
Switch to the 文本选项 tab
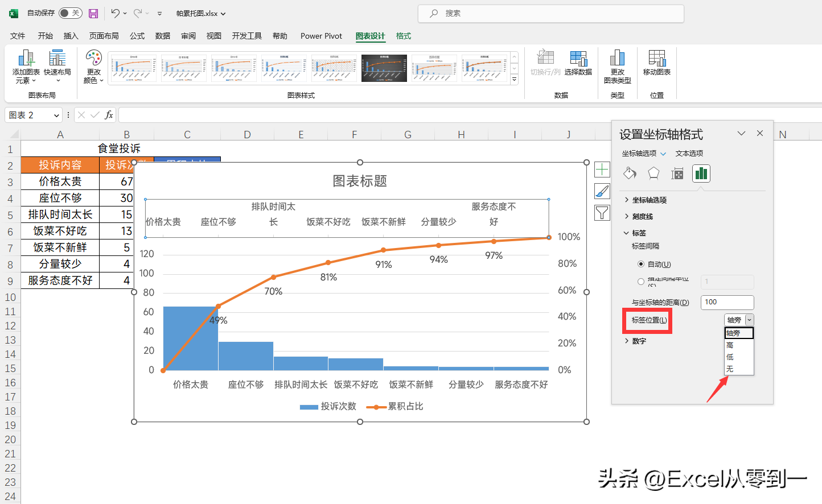click(689, 154)
